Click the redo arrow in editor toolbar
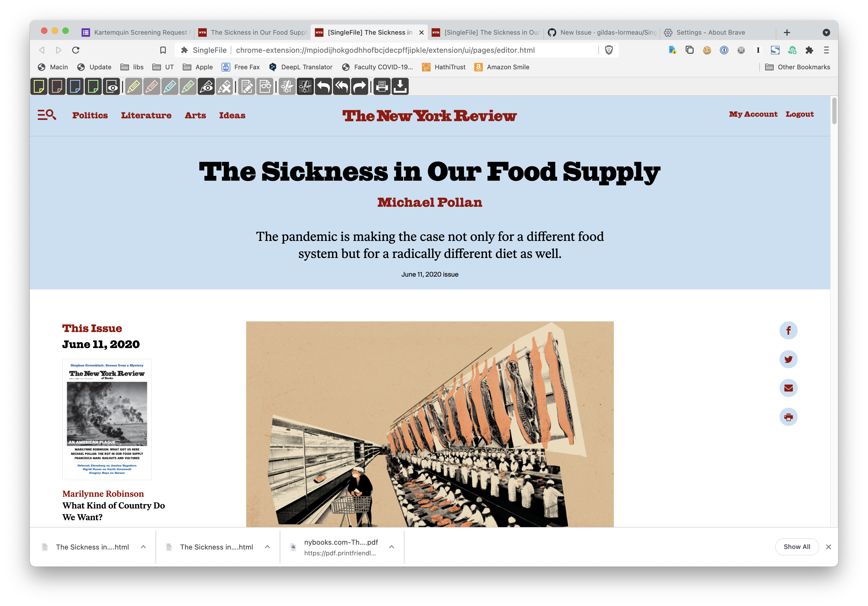 359,87
